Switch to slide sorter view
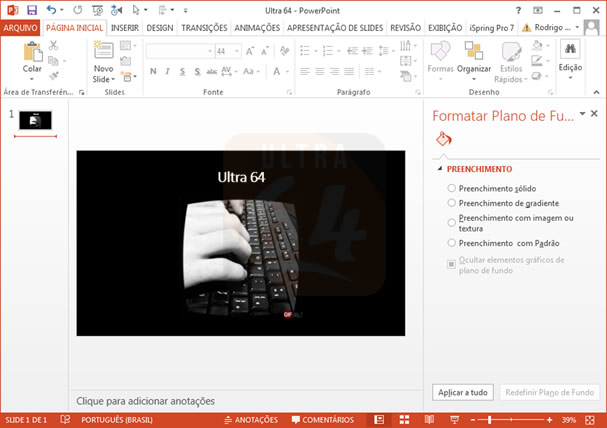The height and width of the screenshot is (428, 607). [404, 420]
